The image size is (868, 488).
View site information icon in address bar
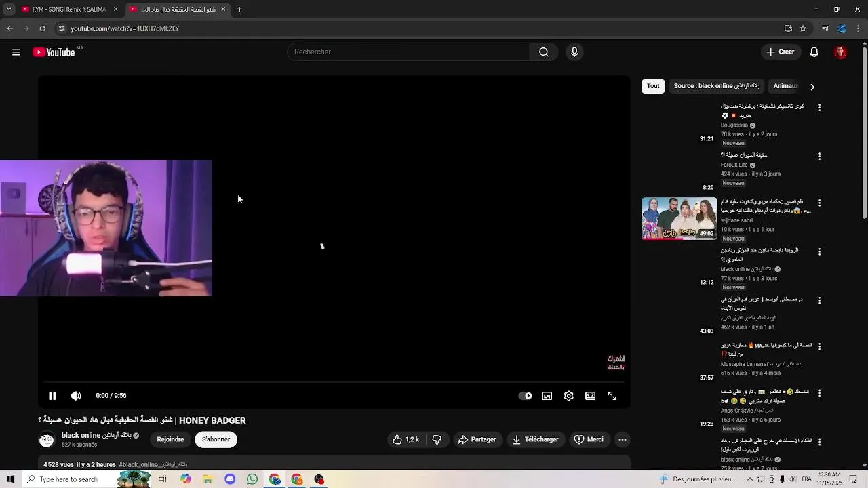(62, 28)
